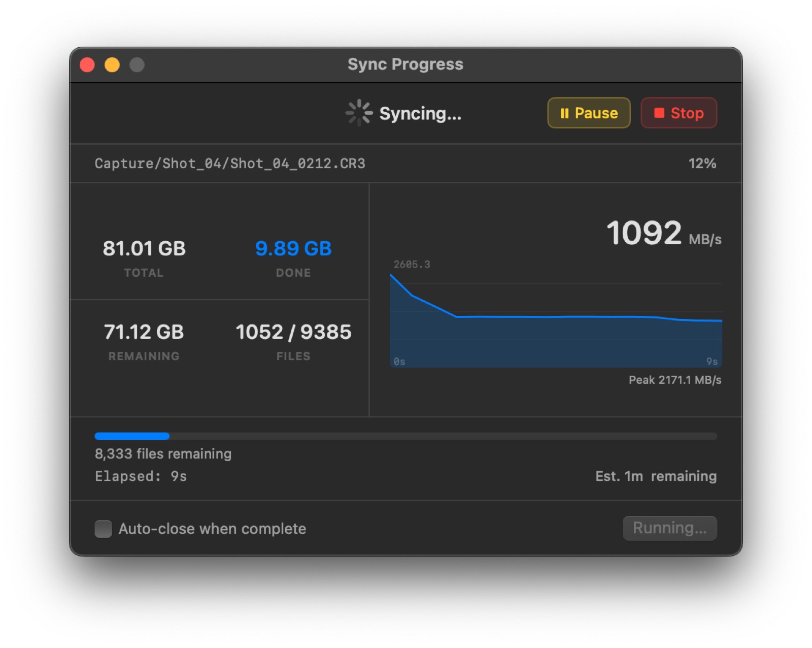Click the Syncing... status label
Viewport: 812px width, 648px height.
[x=420, y=113]
